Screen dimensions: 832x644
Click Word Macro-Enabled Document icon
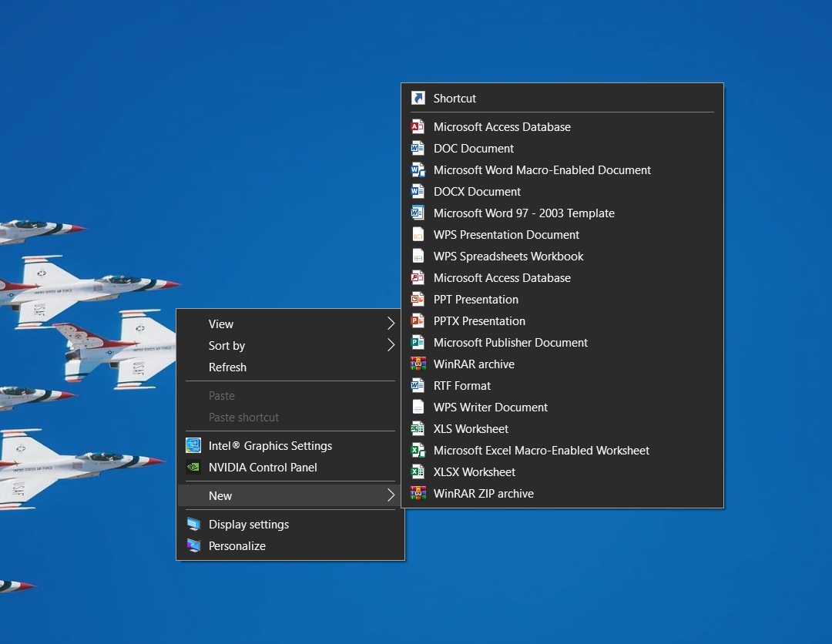(x=418, y=169)
